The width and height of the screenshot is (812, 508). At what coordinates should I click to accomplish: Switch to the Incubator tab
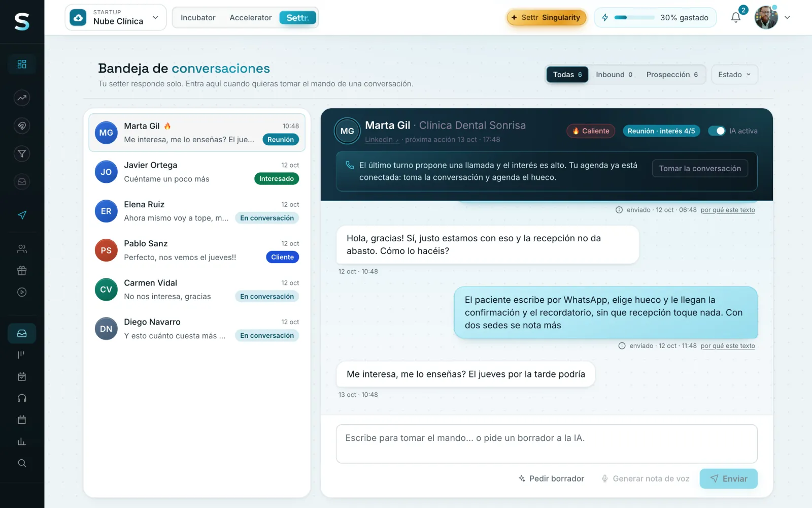(198, 18)
